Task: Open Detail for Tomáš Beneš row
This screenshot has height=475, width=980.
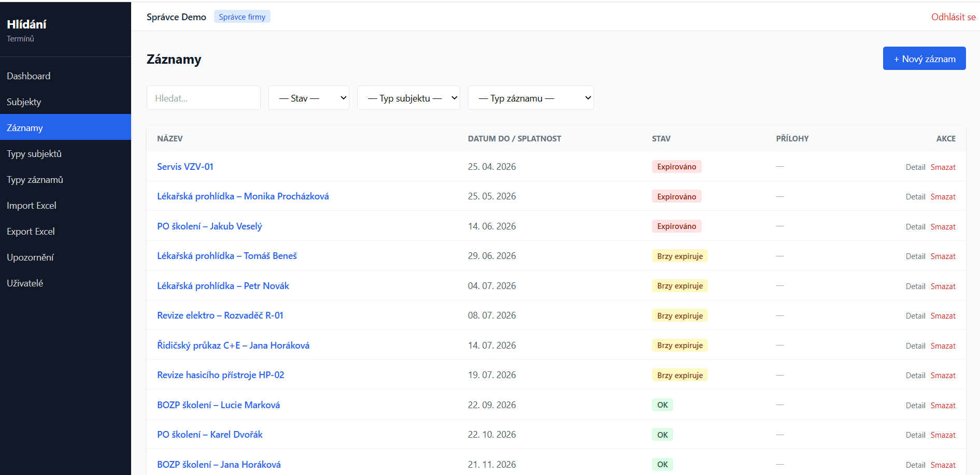Action: point(915,256)
